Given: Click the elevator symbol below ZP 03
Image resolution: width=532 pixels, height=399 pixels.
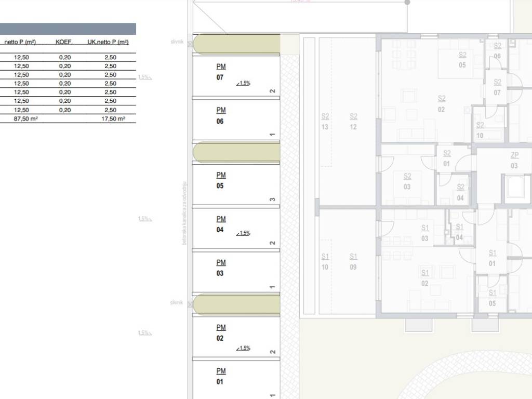Looking at the screenshot, I should coord(515,189).
